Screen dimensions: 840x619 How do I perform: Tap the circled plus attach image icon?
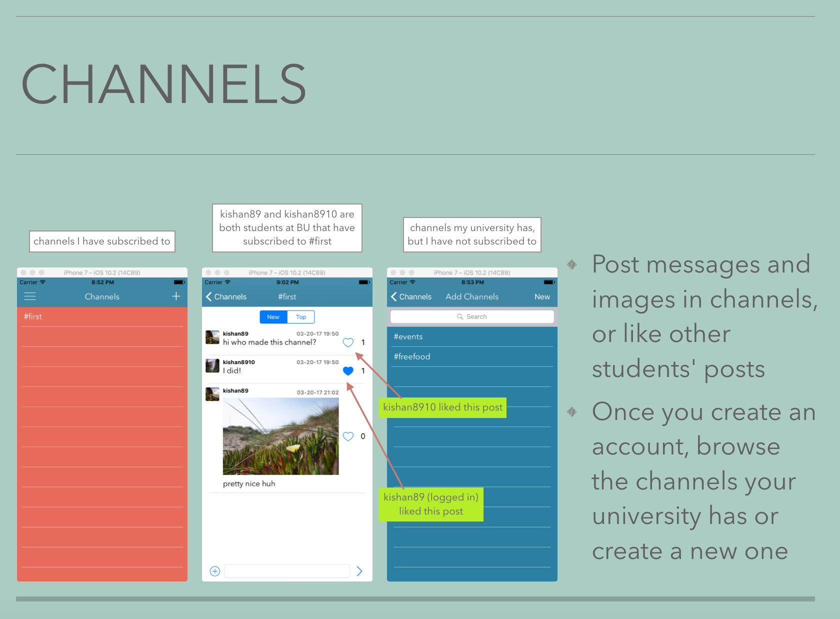(215, 571)
